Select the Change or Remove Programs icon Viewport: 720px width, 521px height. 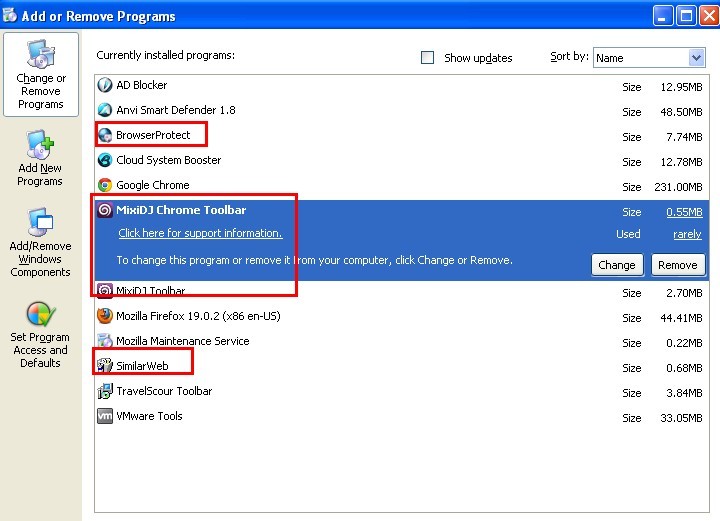pos(41,54)
